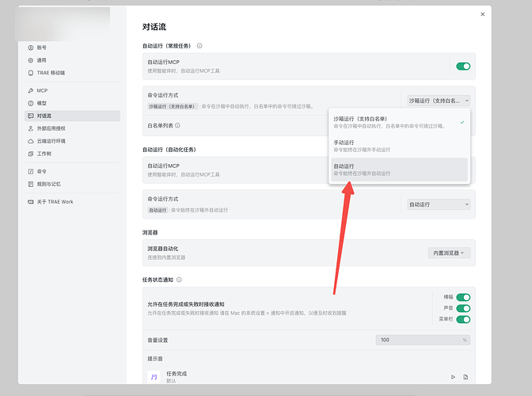Go to the 对话流 sidebar section

(x=72, y=116)
